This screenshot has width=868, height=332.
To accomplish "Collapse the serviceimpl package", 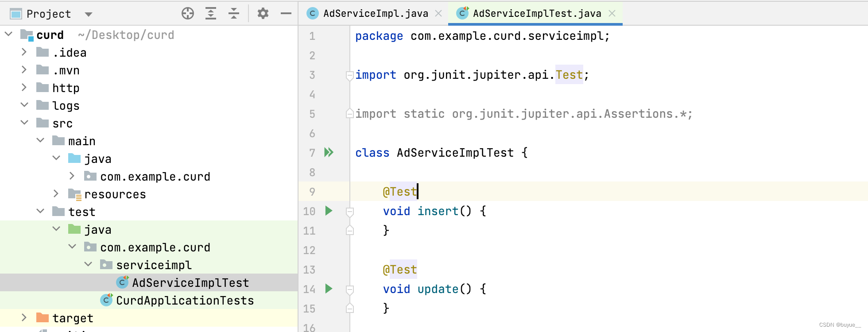I will pos(88,264).
